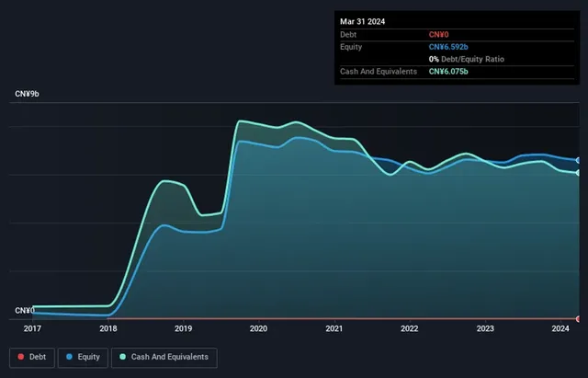Select the 2019 x-axis label
This screenshot has height=378, width=588.
[x=183, y=328]
